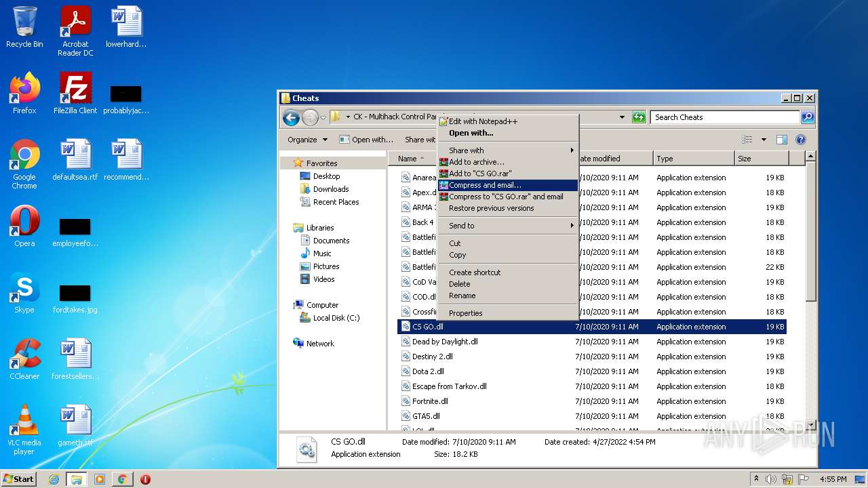Click Chrome icon in taskbar

(x=122, y=479)
